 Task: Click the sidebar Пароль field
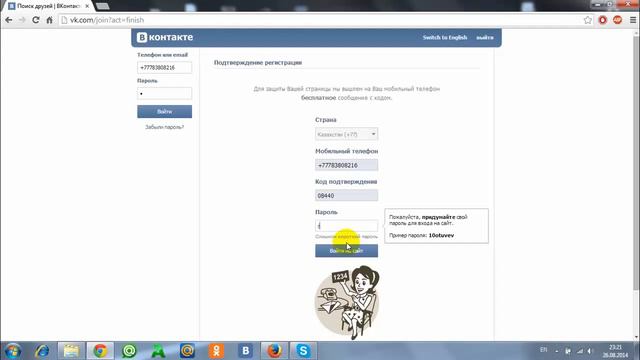click(x=164, y=93)
